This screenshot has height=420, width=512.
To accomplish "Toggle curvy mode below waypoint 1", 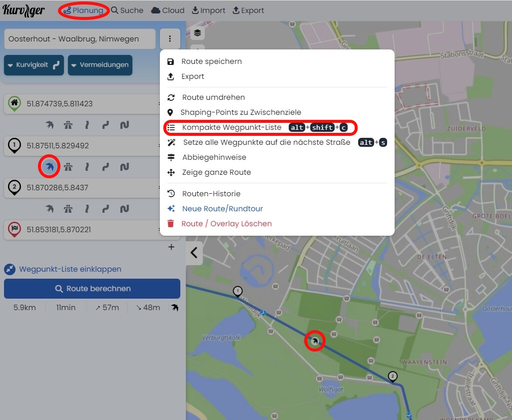I will (105, 167).
